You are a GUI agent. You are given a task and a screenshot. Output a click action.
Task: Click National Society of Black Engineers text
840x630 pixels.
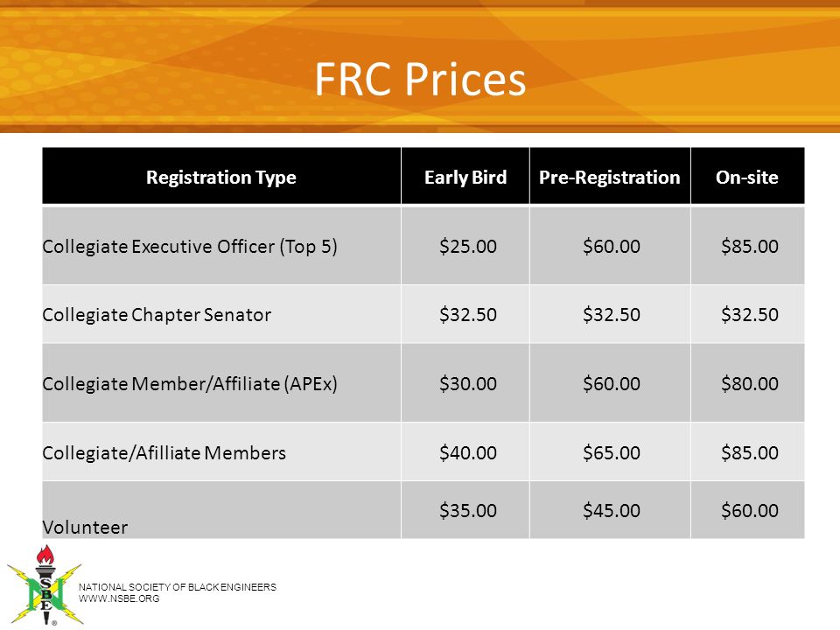(x=178, y=587)
